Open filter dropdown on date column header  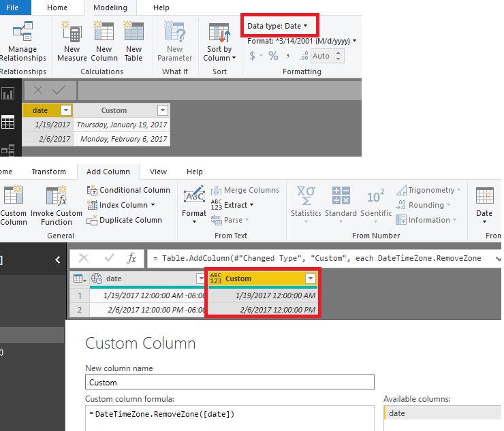coord(66,110)
